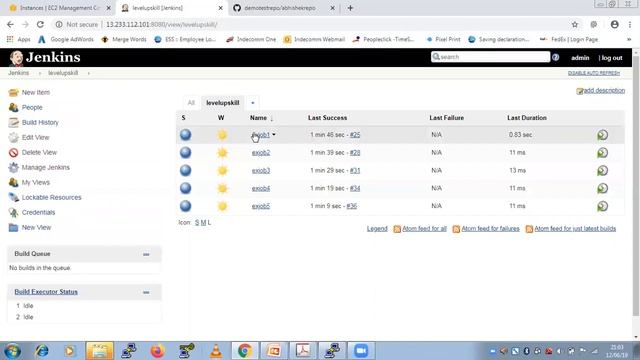This screenshot has height=360, width=640.
Task: Sort the table by Name column
Action: coord(261,118)
